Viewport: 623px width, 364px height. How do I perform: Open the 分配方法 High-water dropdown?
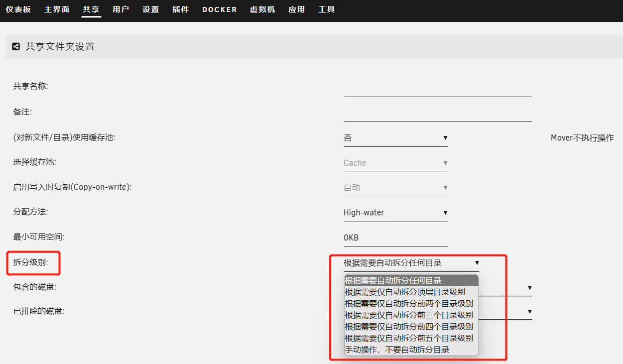(x=395, y=213)
